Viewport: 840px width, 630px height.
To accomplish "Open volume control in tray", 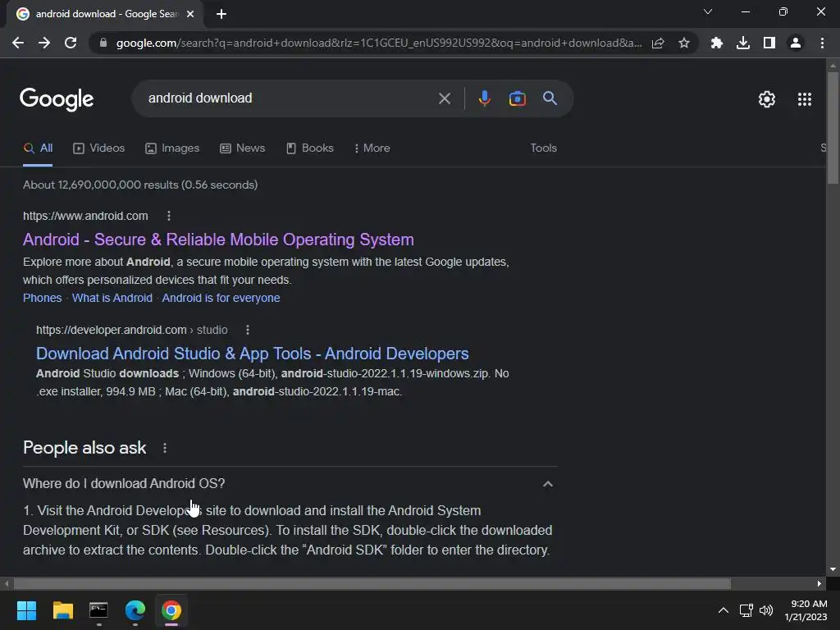I will [x=766, y=610].
